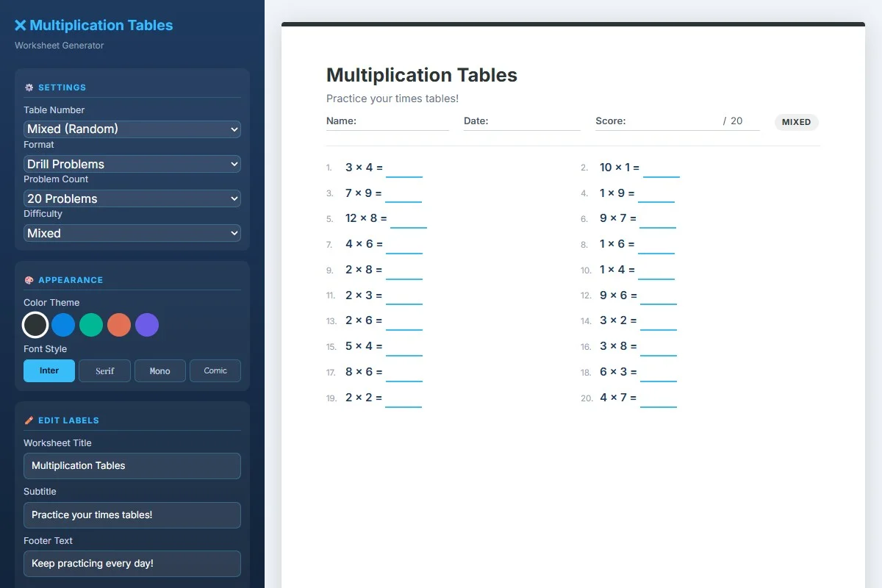Click the worksheet heading Multiplication Tables
This screenshot has height=588, width=882.
422,75
